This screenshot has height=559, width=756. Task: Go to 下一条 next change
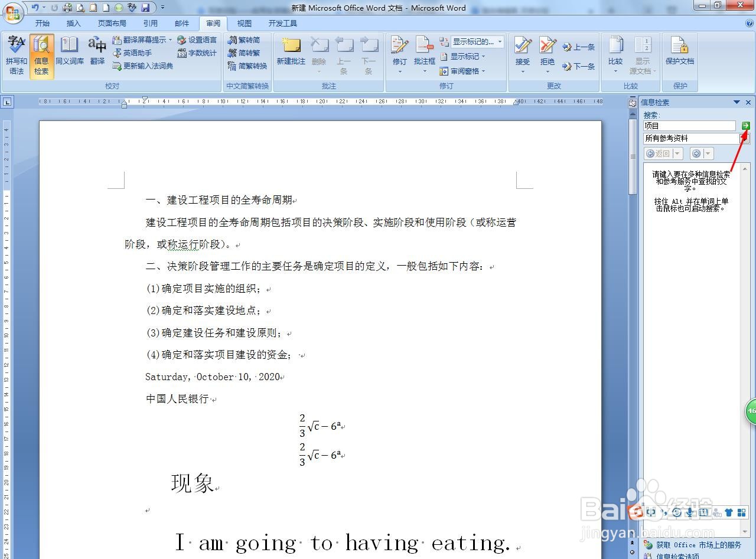(x=579, y=67)
